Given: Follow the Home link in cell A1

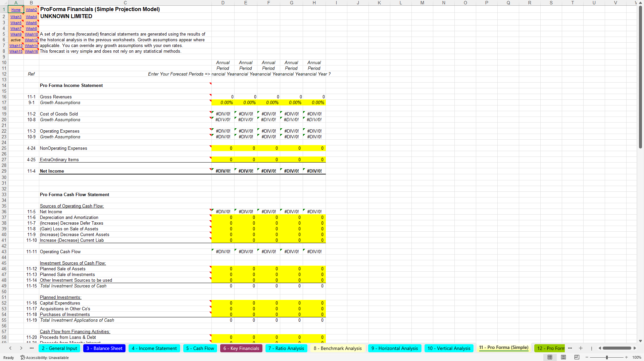Looking at the screenshot, I should [16, 10].
